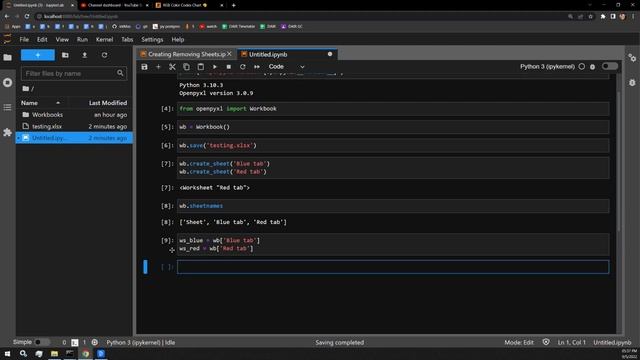Image resolution: width=640 pixels, height=360 pixels.
Task: Click Ln 1, Col 1 in the status bar
Action: tap(571, 342)
